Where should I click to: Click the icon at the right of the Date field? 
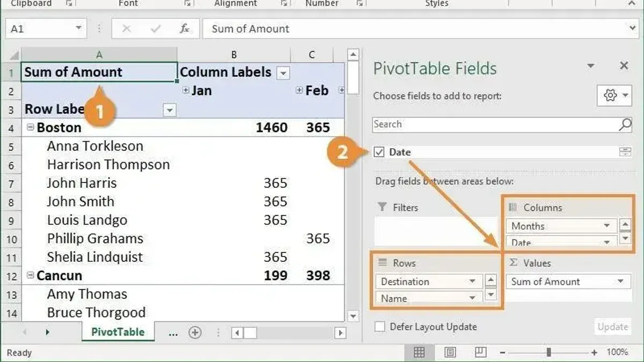(625, 152)
